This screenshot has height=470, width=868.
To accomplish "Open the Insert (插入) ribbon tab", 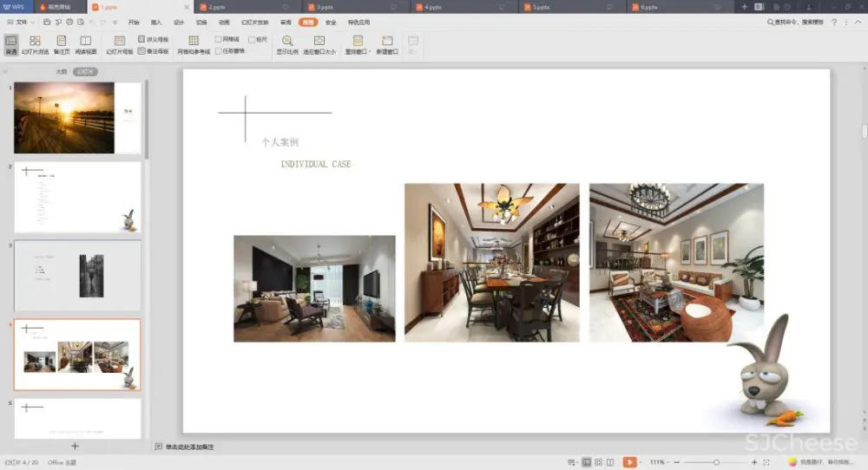I will tap(156, 22).
